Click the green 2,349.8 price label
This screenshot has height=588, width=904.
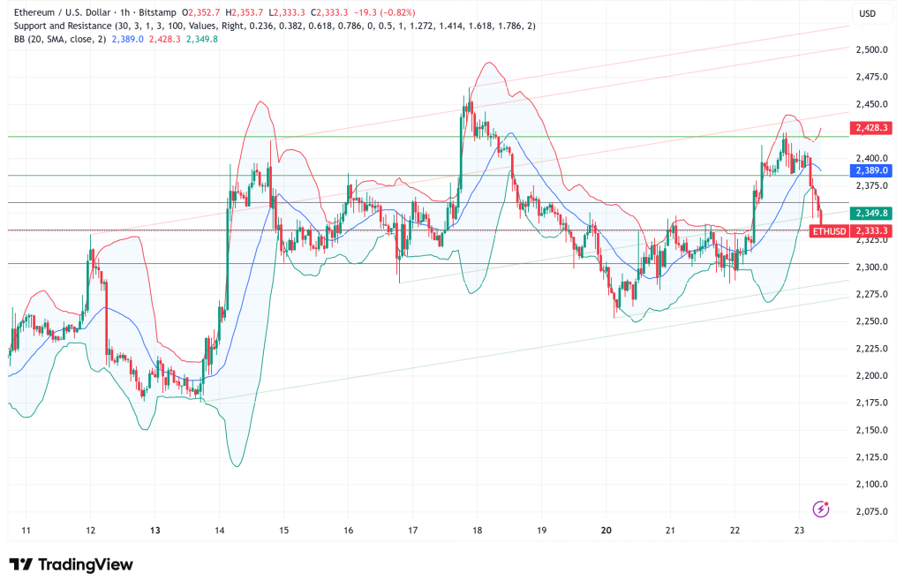tap(872, 212)
